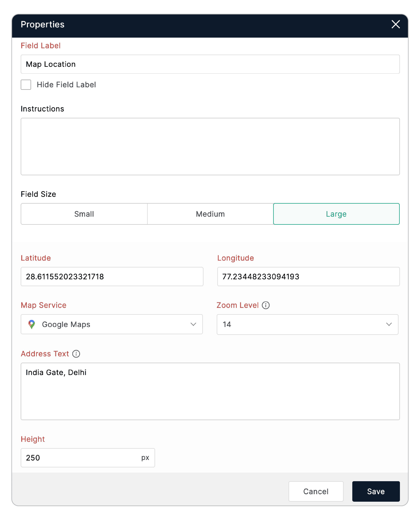Select Small field size
Screen dimensions: 420x520
point(84,214)
